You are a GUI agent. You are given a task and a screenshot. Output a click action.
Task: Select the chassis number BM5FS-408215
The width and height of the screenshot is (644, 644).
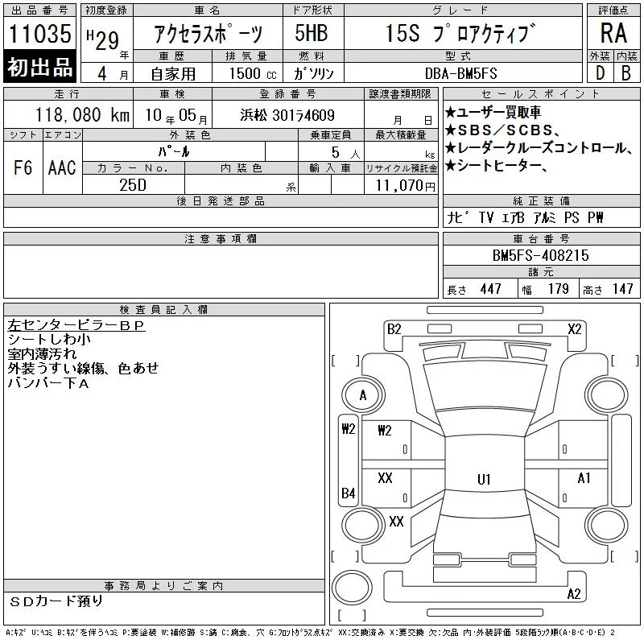[x=540, y=255]
